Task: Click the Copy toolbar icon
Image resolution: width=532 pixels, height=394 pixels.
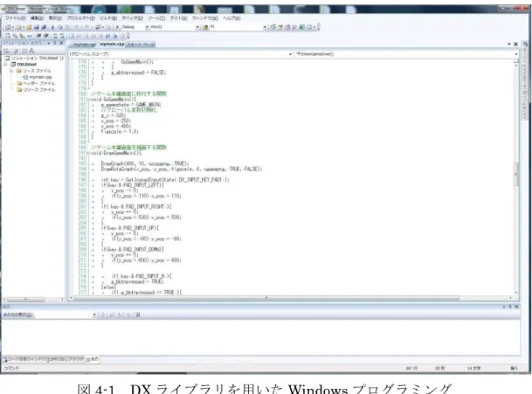Action: click(60, 27)
